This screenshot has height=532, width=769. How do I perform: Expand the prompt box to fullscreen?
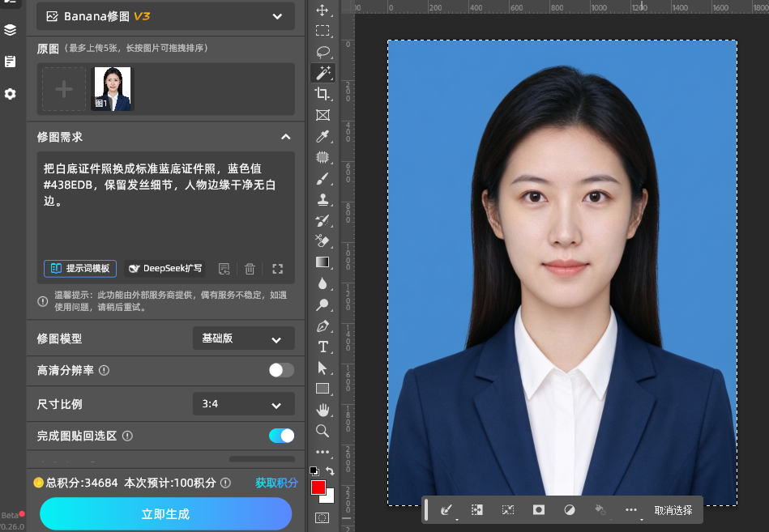[x=278, y=269]
